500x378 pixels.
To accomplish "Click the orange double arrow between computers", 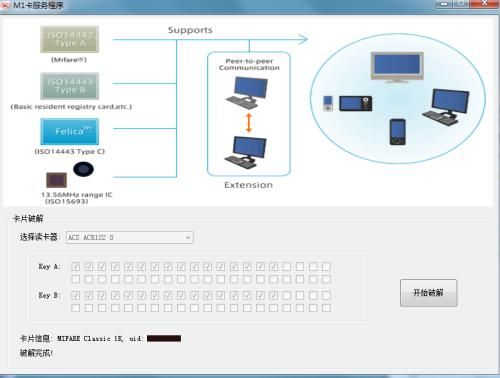I will point(249,123).
